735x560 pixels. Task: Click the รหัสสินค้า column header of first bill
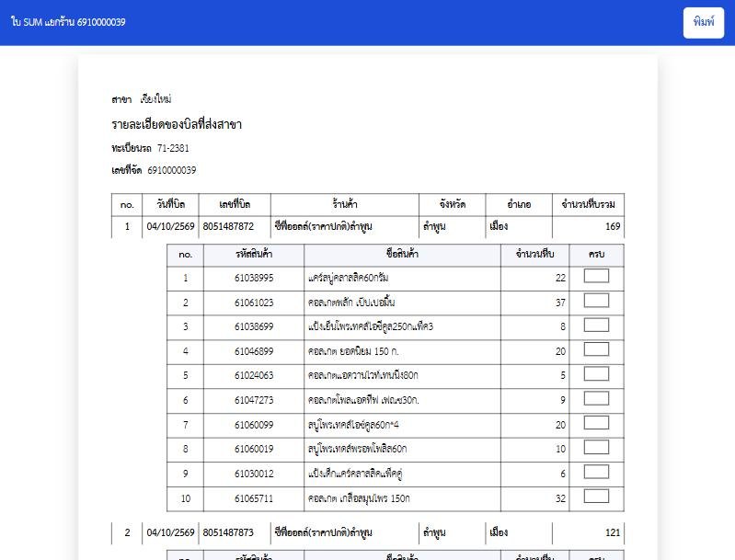[x=254, y=254]
